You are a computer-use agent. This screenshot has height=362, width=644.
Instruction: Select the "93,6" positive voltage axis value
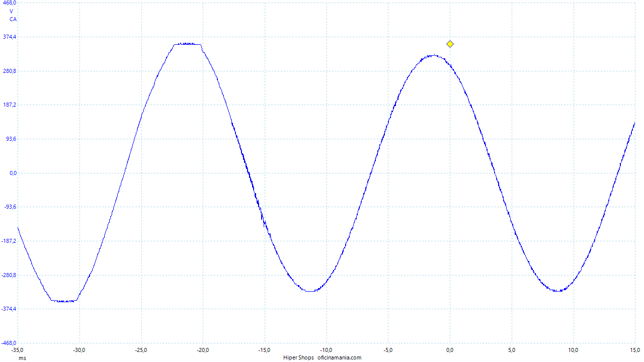click(x=11, y=139)
